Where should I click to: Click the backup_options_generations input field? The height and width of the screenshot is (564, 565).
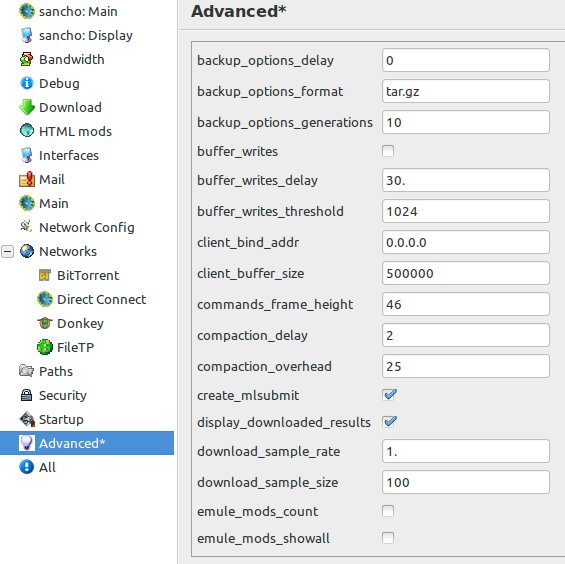pos(466,122)
